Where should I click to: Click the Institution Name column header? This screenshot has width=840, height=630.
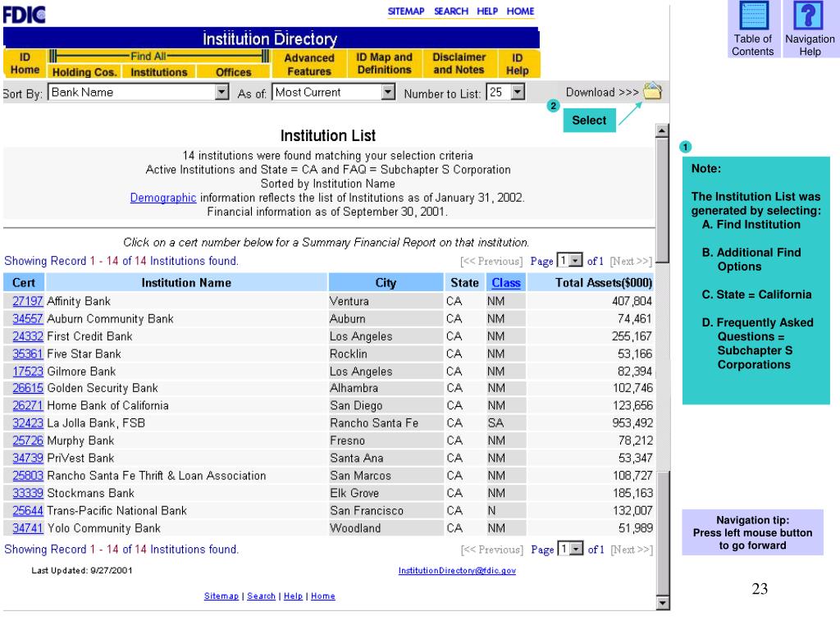(186, 282)
